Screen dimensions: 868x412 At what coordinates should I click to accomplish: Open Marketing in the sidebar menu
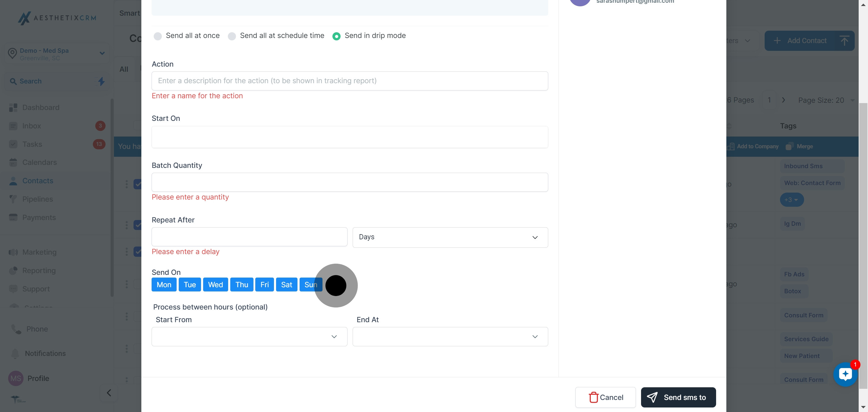[x=39, y=252]
